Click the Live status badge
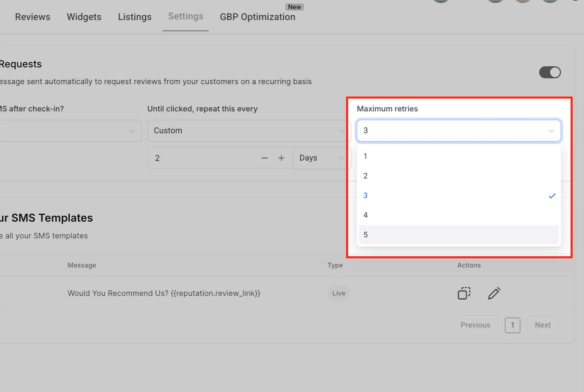Image resolution: width=584 pixels, height=392 pixels. click(339, 293)
